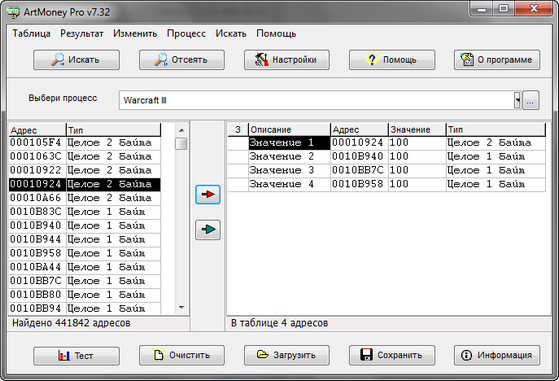Screen dimensions: 559x381
Task: Click the Значение column header
Action: 417,130
